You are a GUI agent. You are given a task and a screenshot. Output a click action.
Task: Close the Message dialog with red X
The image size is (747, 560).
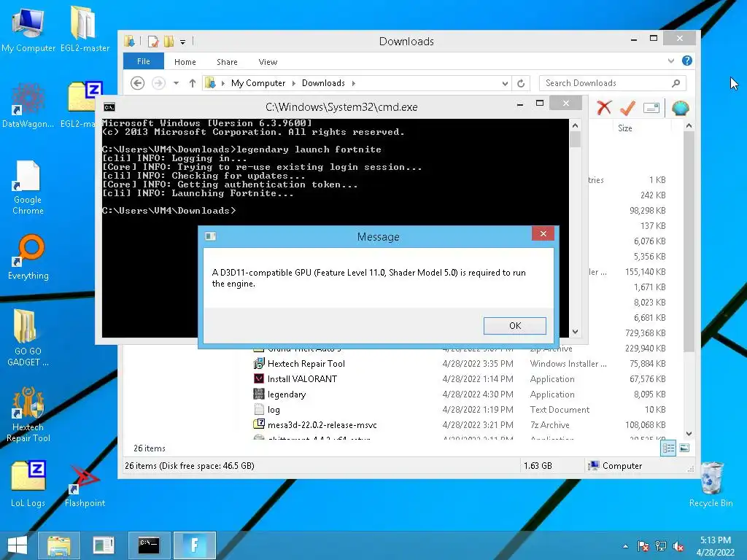[543, 233]
